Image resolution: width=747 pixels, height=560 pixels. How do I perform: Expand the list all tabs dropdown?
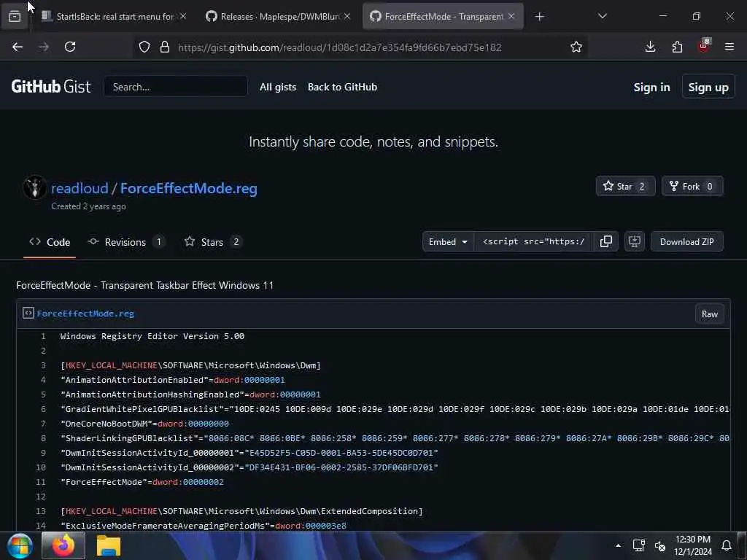click(602, 17)
